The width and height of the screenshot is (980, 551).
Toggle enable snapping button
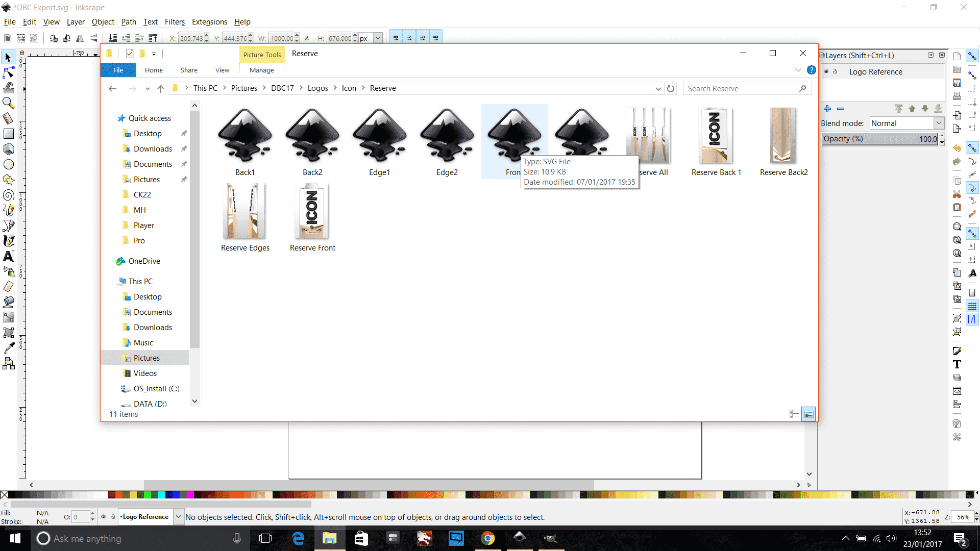tap(972, 56)
